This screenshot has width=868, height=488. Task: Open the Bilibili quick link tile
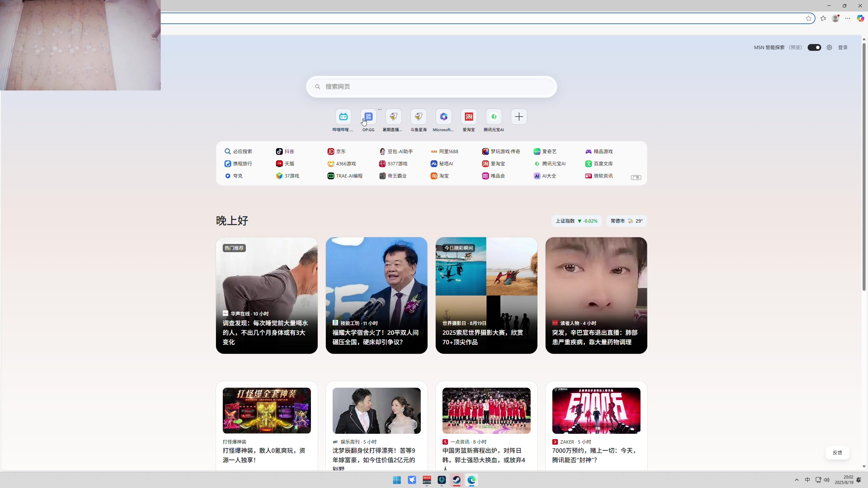(343, 117)
